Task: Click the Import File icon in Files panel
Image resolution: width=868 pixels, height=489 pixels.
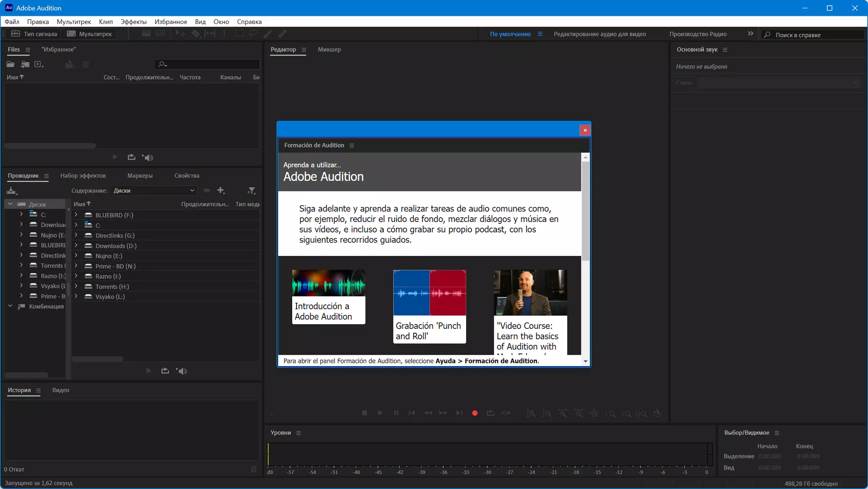Action: [x=25, y=64]
